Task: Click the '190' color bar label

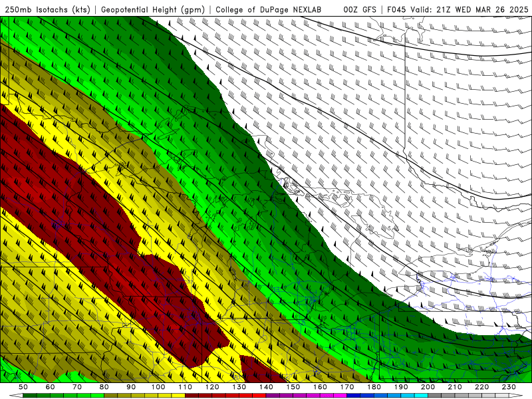Action: click(401, 387)
